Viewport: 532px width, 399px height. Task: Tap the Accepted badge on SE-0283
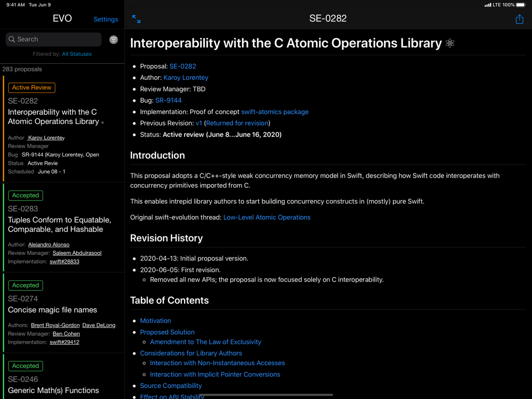(x=26, y=195)
